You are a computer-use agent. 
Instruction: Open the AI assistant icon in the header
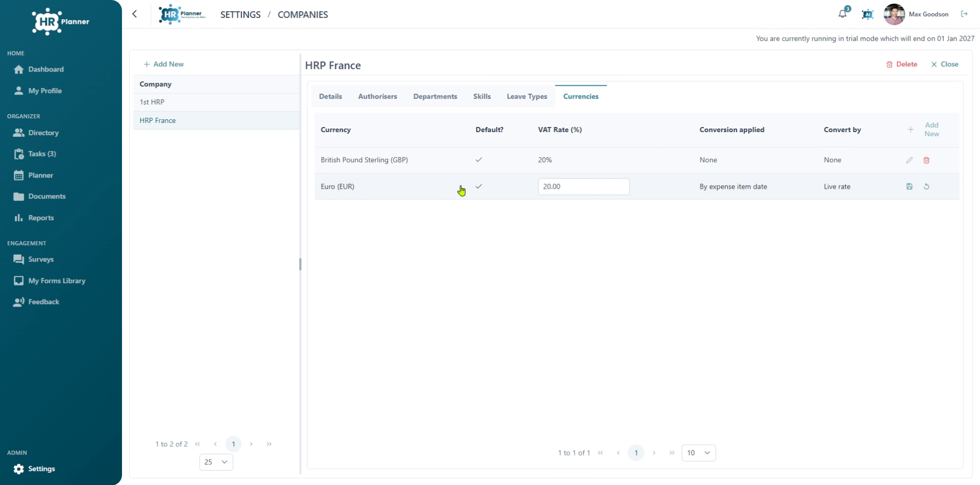pyautogui.click(x=867, y=14)
